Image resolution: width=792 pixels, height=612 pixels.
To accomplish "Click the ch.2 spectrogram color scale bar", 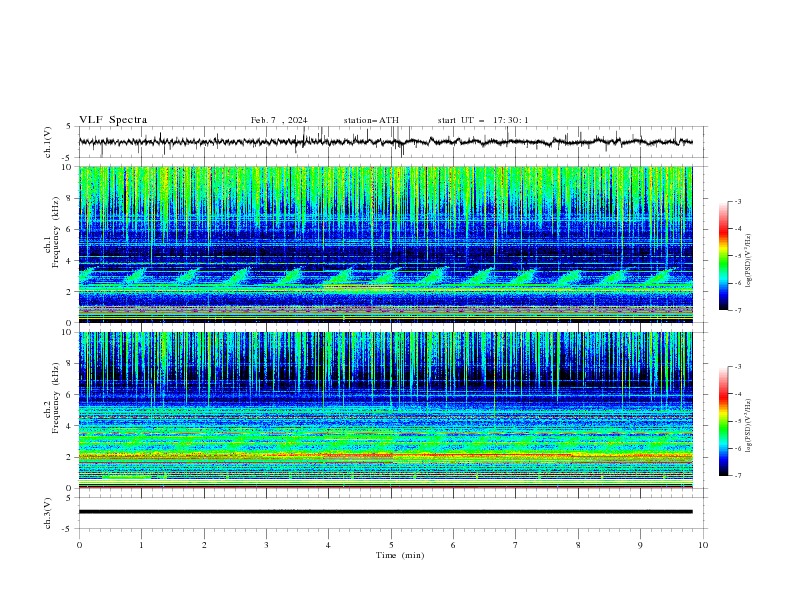I will point(723,421).
